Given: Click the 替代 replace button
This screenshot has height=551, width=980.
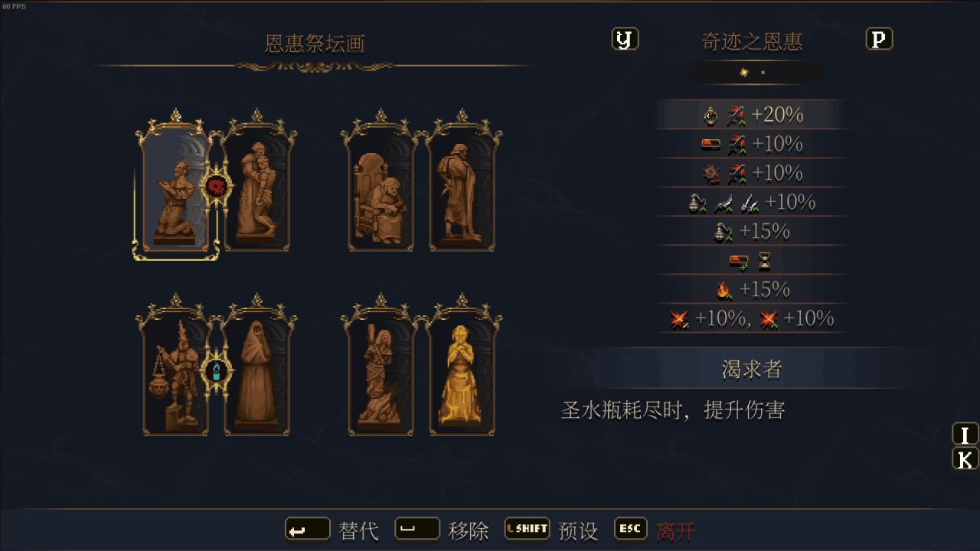Looking at the screenshot, I should [x=332, y=530].
